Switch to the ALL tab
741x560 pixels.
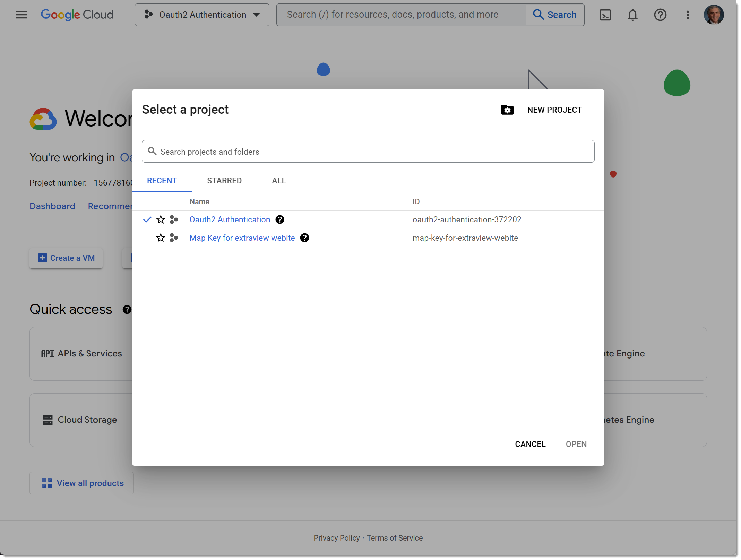click(x=279, y=181)
